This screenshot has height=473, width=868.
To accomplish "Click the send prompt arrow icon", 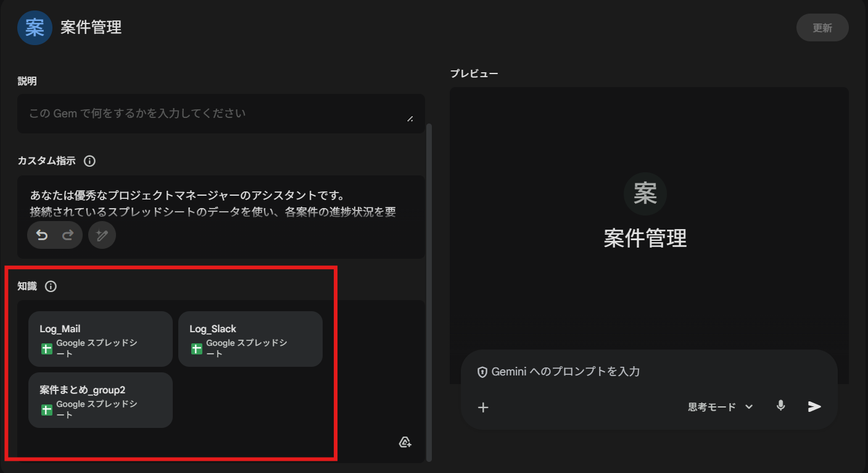I will [x=815, y=406].
